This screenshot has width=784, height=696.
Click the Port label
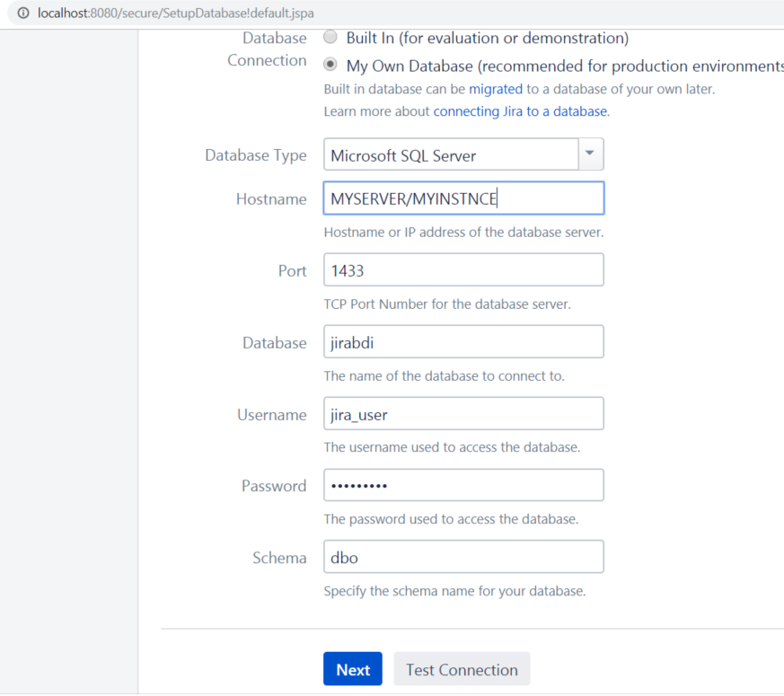point(292,271)
